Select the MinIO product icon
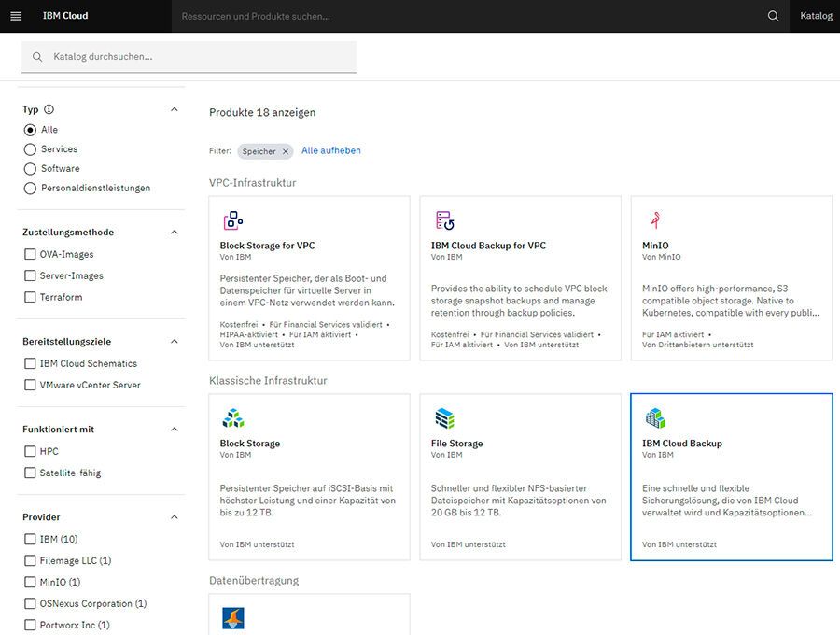Viewport: 840px width, 635px height. click(653, 220)
